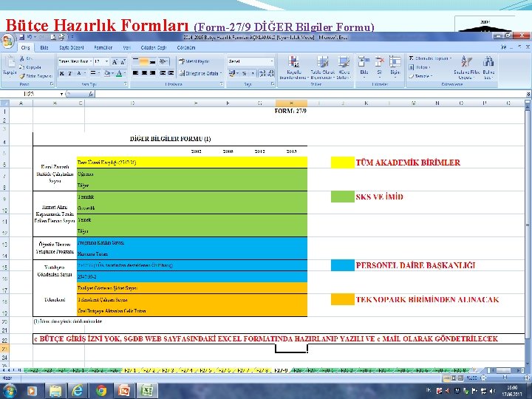The height and width of the screenshot is (399, 532).
Task: Open Tablo Olarak Biçimlendir gallery
Action: pos(323,67)
